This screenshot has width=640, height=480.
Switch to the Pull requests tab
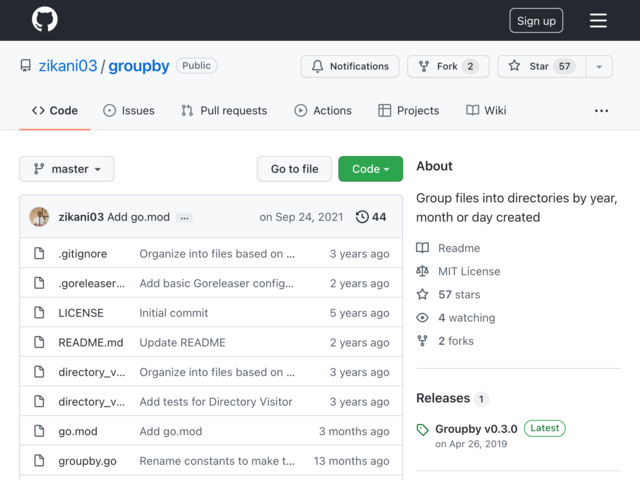(x=224, y=111)
